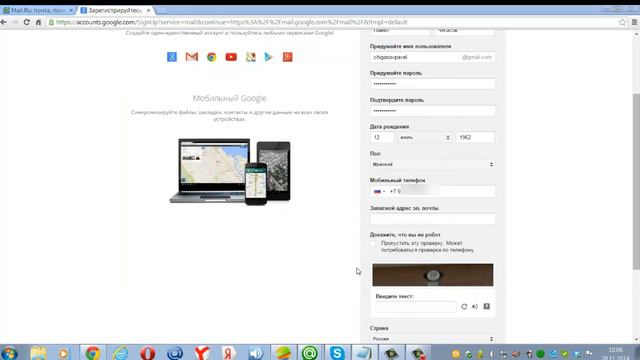Viewport: 640px width, 360px height.
Task: Click the Chrome icon in services row
Action: click(x=211, y=57)
